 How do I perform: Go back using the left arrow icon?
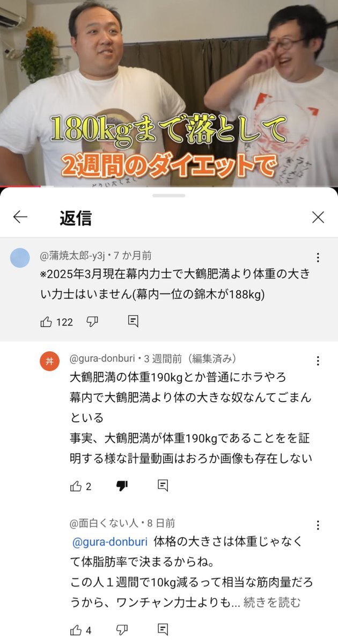(x=20, y=217)
